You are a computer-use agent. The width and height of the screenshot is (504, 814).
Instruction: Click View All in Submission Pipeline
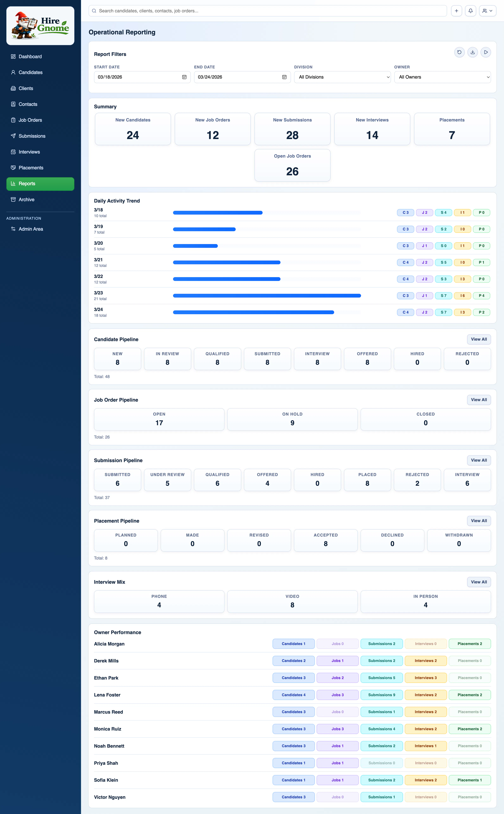[x=479, y=460]
